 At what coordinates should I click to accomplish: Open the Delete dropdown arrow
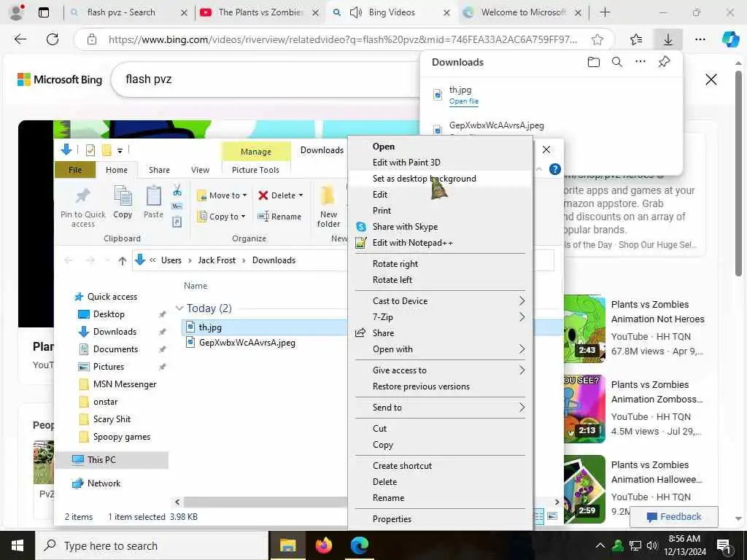[x=301, y=195]
